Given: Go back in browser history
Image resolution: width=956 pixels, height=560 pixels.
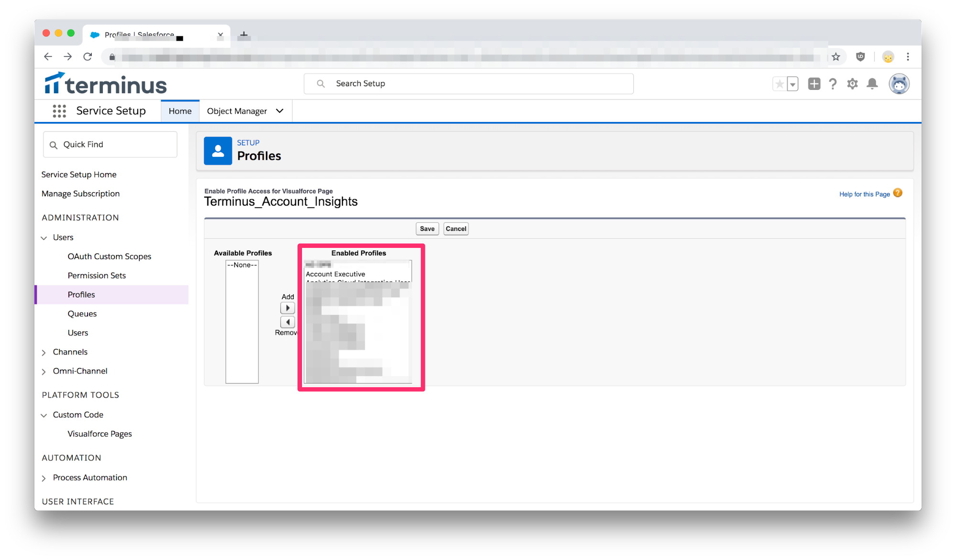Looking at the screenshot, I should tap(48, 56).
